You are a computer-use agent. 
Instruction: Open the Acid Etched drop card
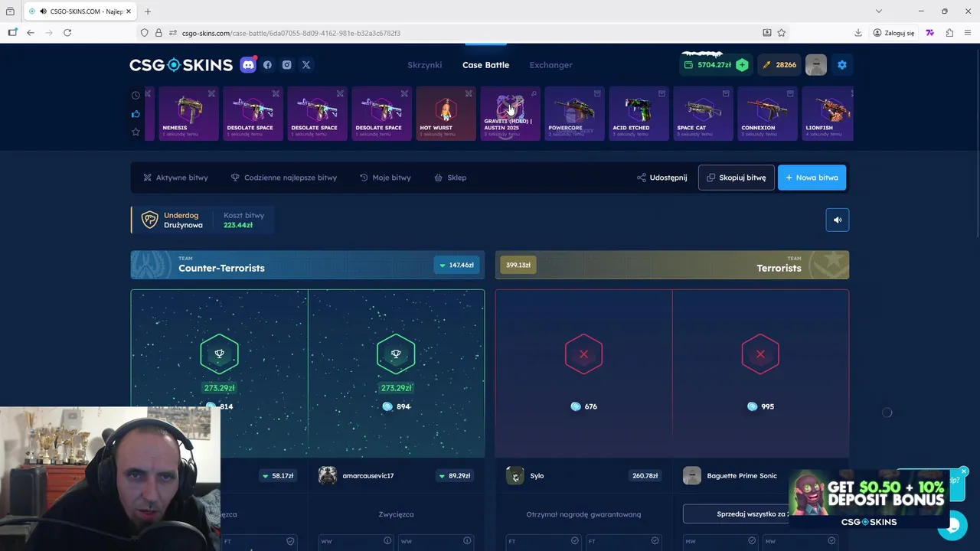(x=639, y=113)
